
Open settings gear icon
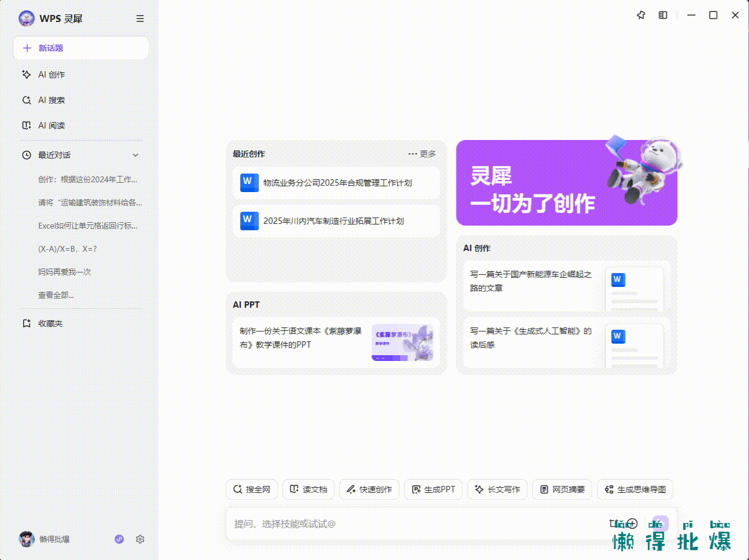pos(140,539)
